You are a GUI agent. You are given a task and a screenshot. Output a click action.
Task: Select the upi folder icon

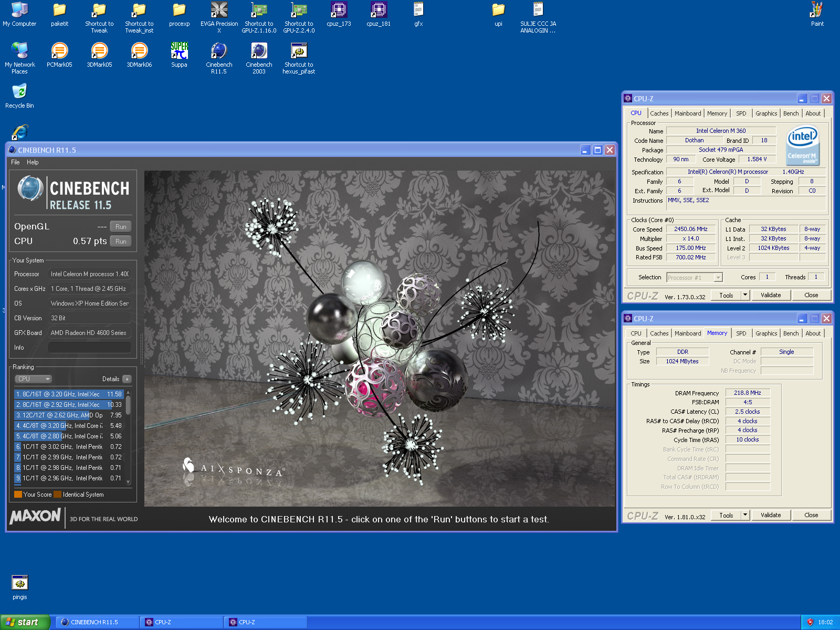coord(498,14)
